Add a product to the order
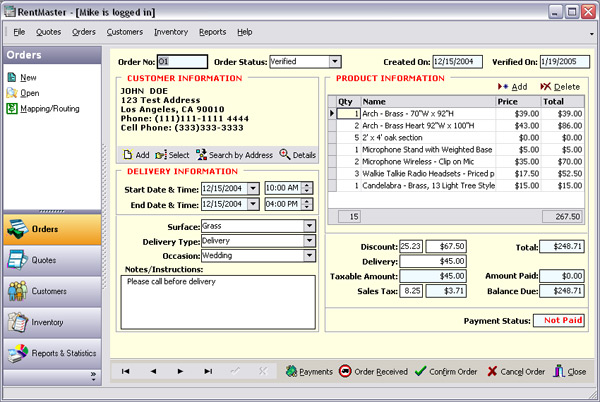 click(513, 87)
